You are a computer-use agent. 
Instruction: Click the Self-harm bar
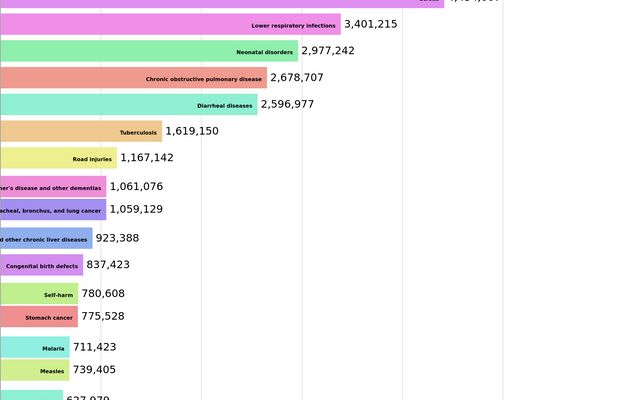point(38,294)
